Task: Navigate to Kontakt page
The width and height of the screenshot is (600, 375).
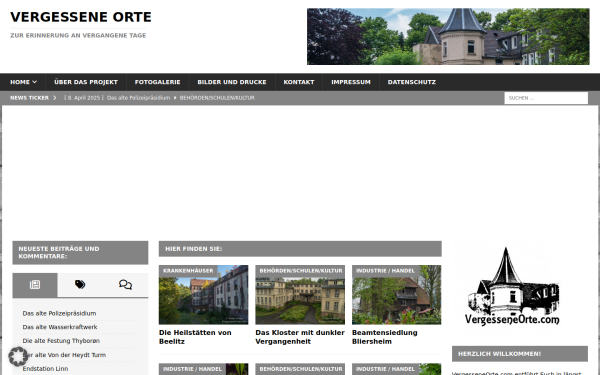Action: (x=299, y=82)
